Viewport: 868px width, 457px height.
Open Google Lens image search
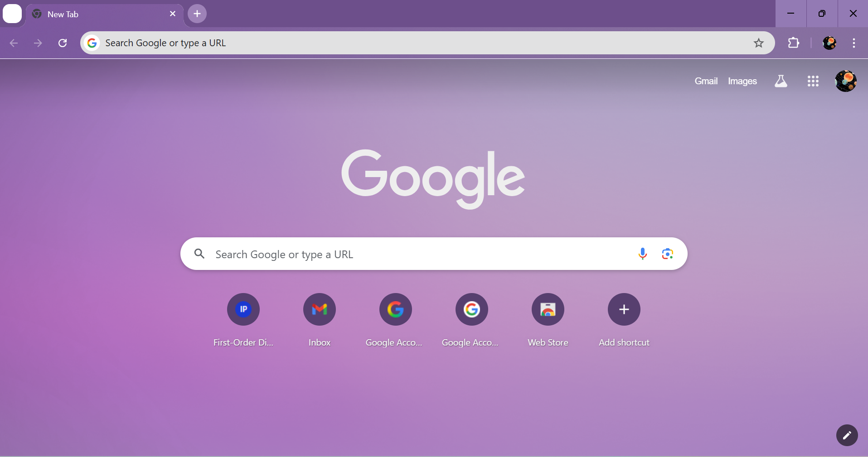[x=667, y=254]
